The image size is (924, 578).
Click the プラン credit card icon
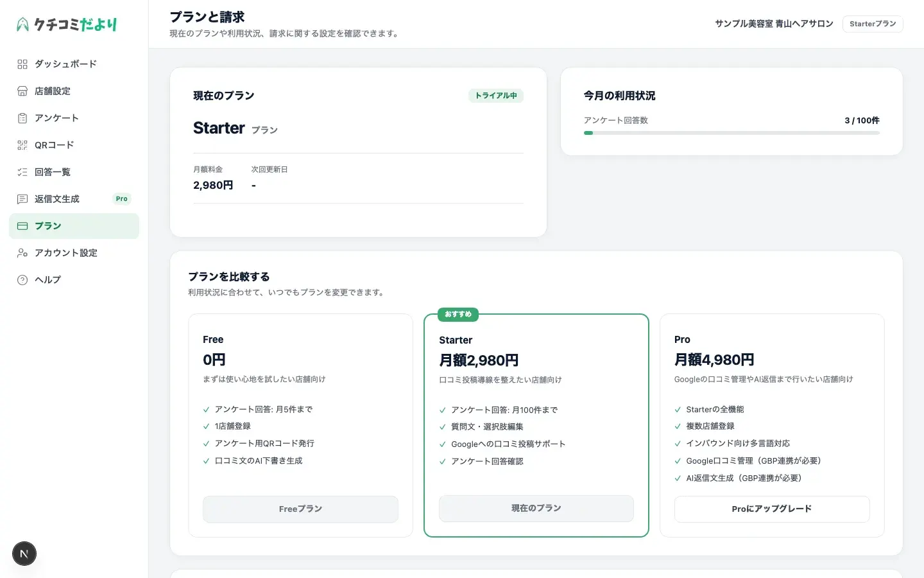coord(22,226)
